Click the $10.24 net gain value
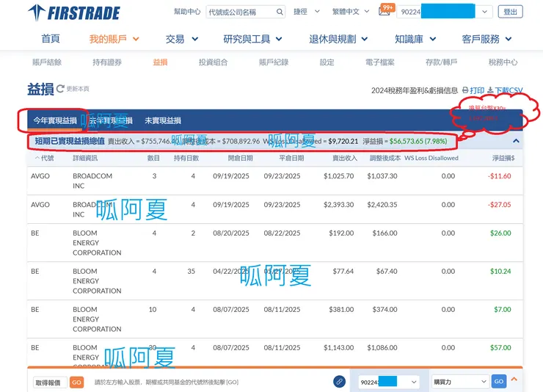Screen dimensions: 543x392 point(500,271)
